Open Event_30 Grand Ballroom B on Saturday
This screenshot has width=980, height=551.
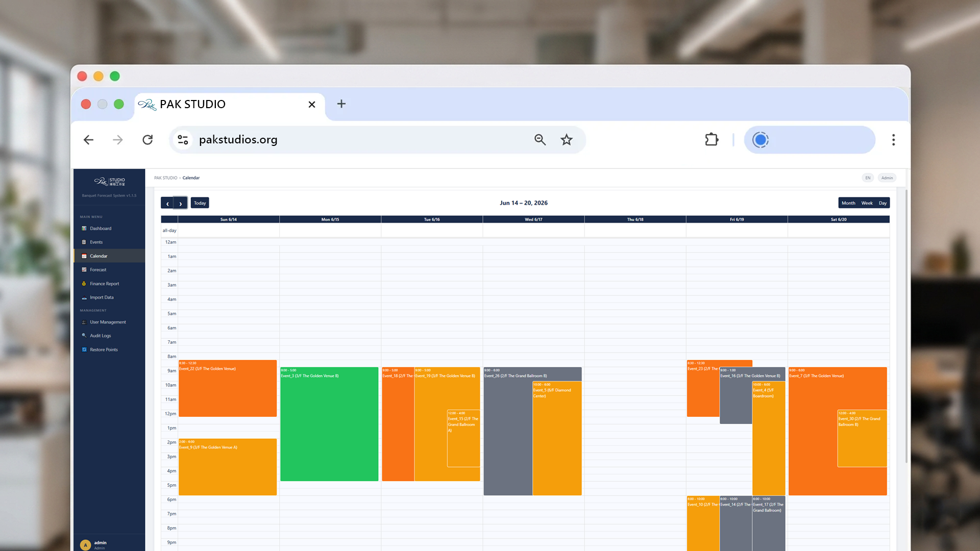(x=862, y=439)
